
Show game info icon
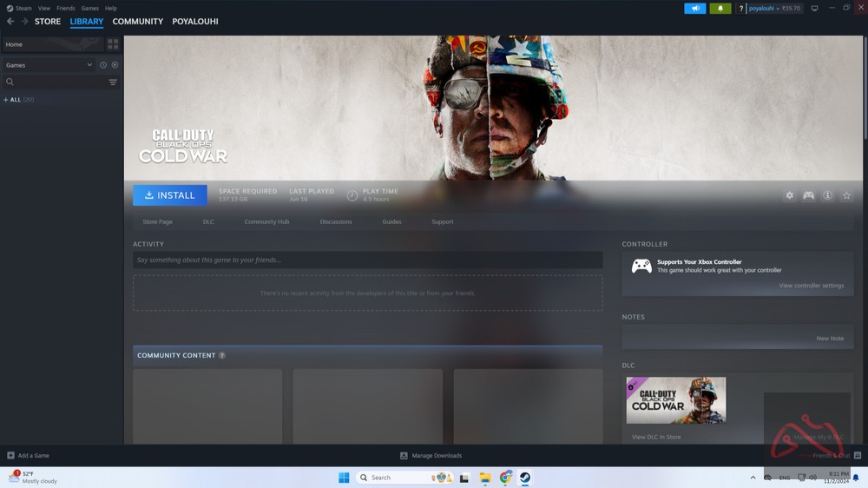point(827,195)
